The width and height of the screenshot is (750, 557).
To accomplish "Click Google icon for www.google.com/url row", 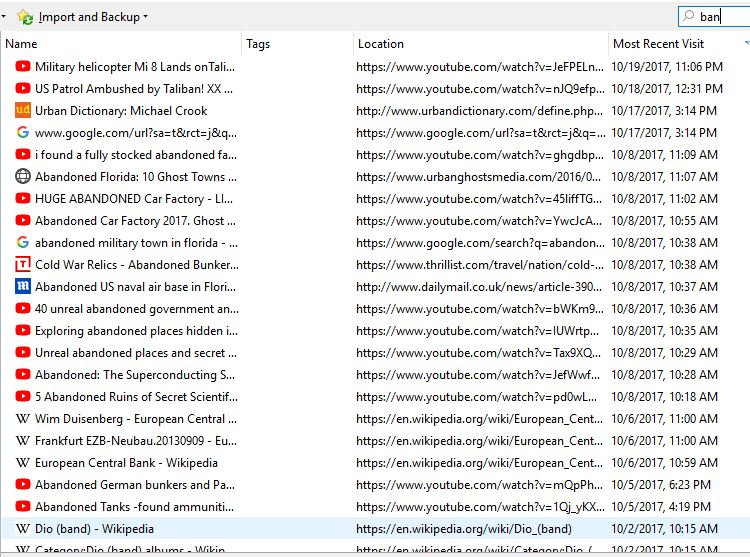I will point(22,132).
